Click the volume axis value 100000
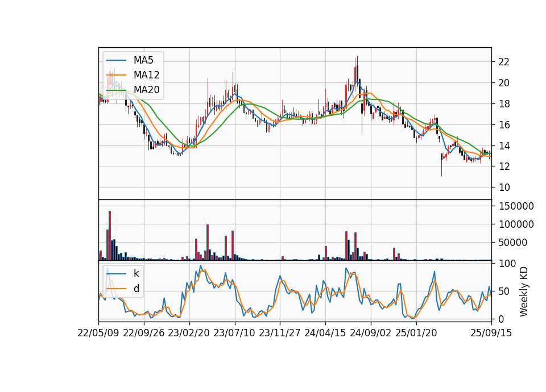Image resolution: width=546 pixels, height=392 pixels. (x=516, y=224)
